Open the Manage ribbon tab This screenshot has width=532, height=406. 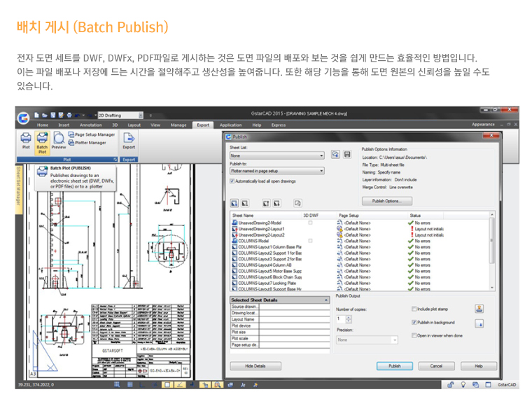[x=178, y=125]
